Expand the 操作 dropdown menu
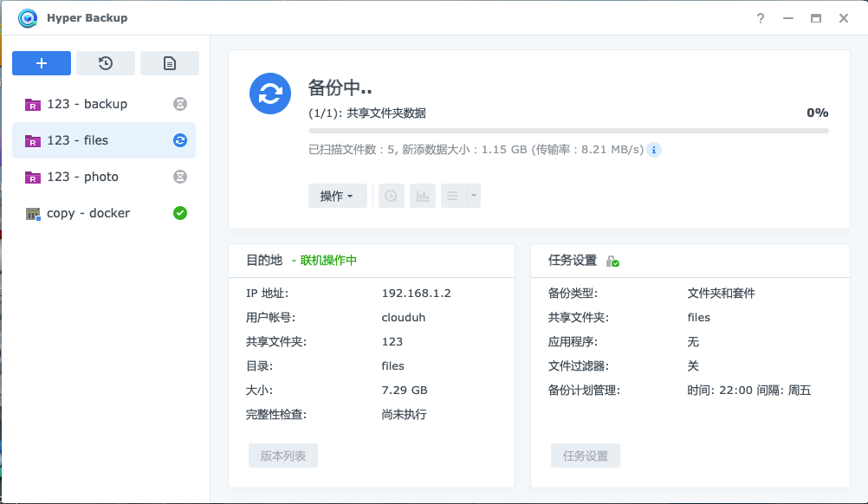 (337, 196)
